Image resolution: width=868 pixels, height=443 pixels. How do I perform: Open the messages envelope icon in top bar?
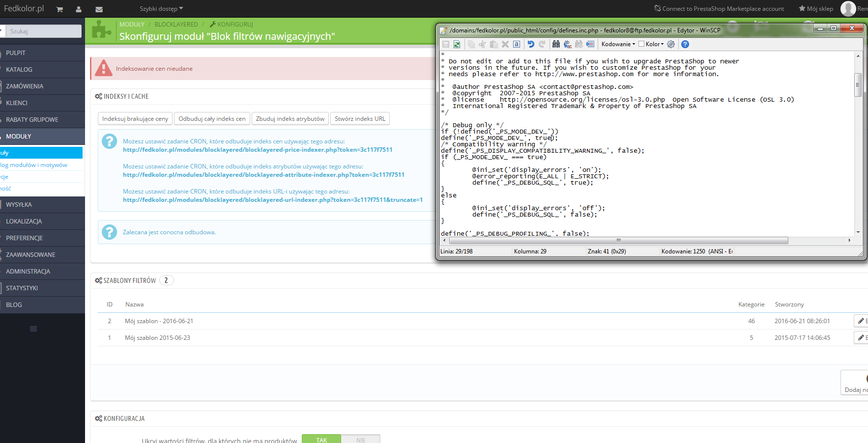(x=99, y=9)
